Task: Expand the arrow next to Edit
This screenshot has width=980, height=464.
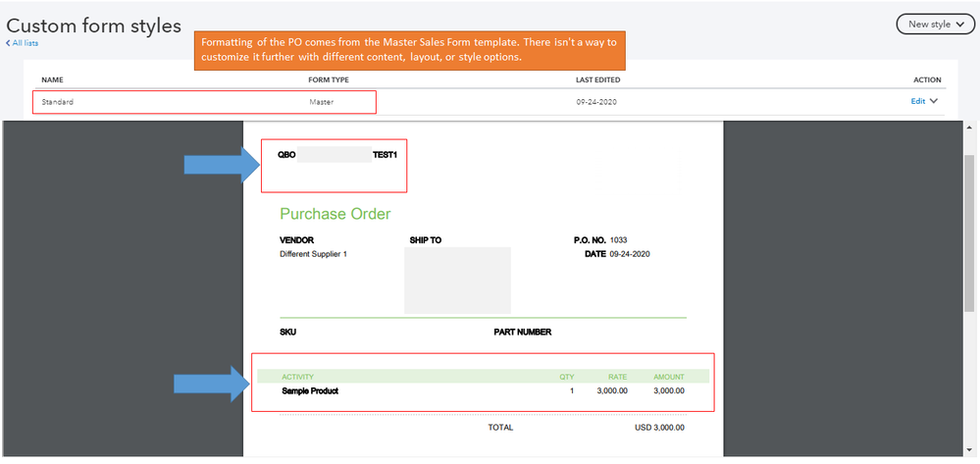Action: coord(933,101)
